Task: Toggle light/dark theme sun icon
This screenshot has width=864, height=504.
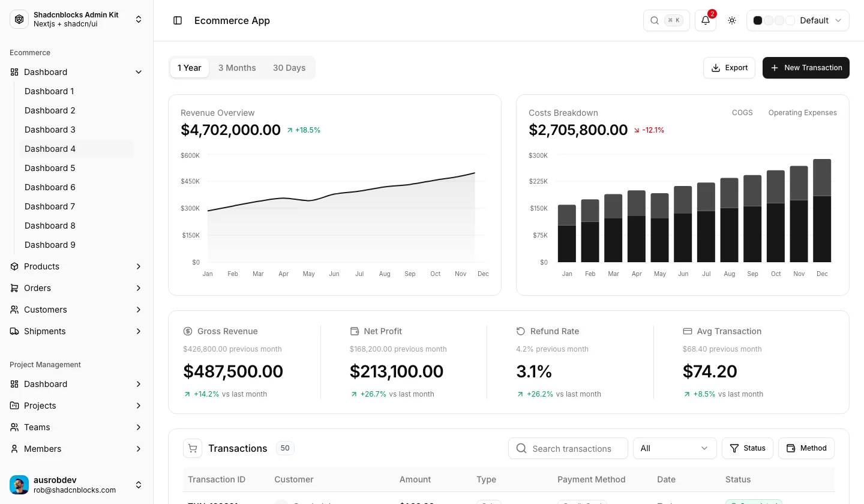Action: tap(732, 20)
